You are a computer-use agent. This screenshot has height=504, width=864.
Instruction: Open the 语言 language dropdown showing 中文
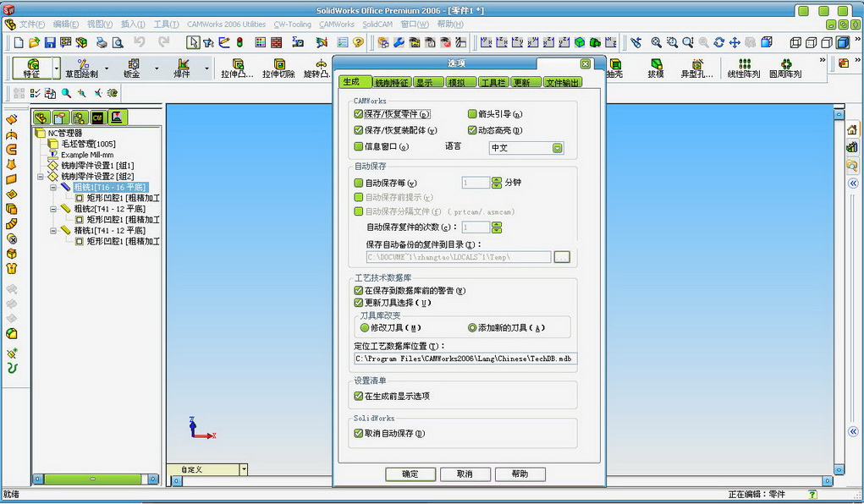click(x=526, y=148)
